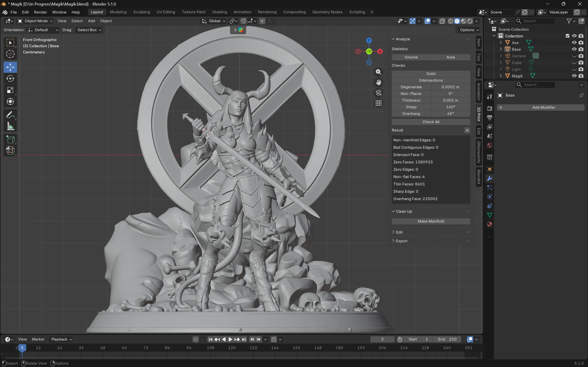Viewport: 588px width, 367px height.
Task: Click the Check All button
Action: (x=431, y=122)
